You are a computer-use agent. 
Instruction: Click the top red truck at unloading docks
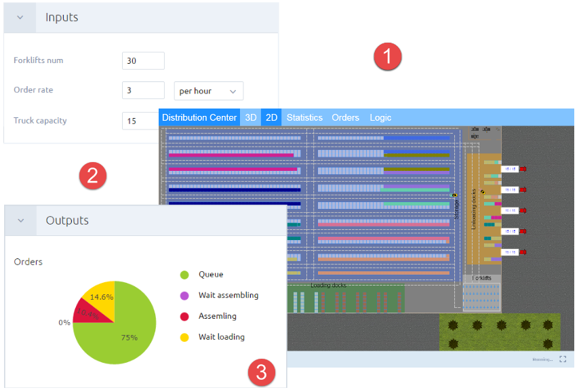(523, 169)
